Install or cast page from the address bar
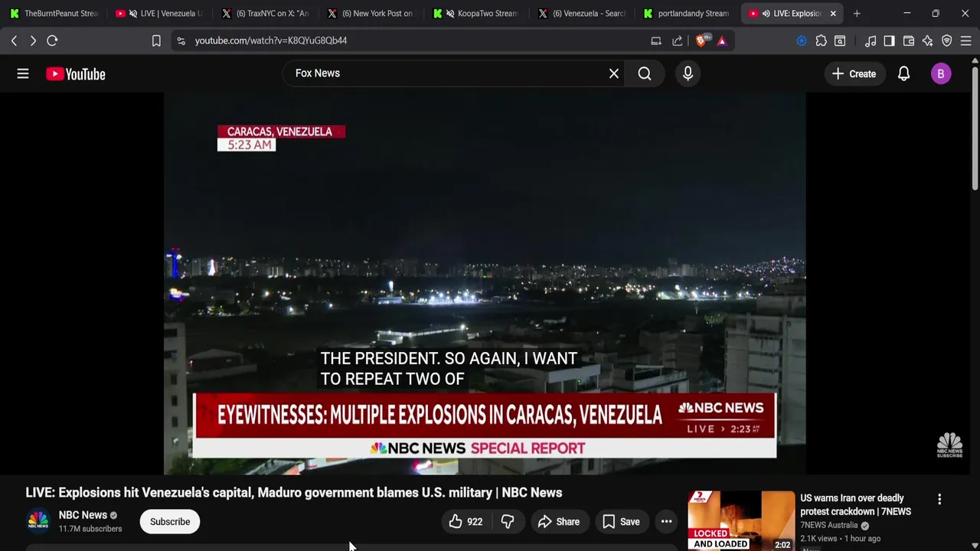Viewport: 980px width, 551px height. 656,41
